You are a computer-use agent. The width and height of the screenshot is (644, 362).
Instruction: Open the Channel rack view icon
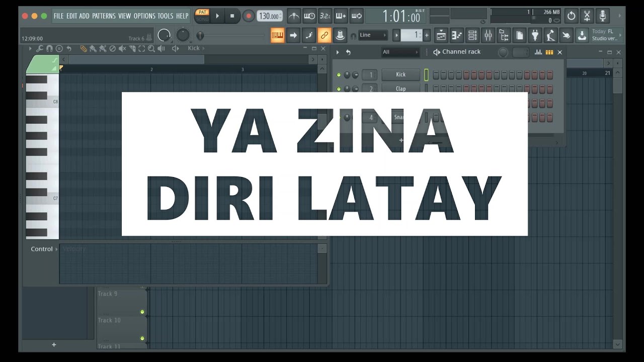pyautogui.click(x=472, y=35)
